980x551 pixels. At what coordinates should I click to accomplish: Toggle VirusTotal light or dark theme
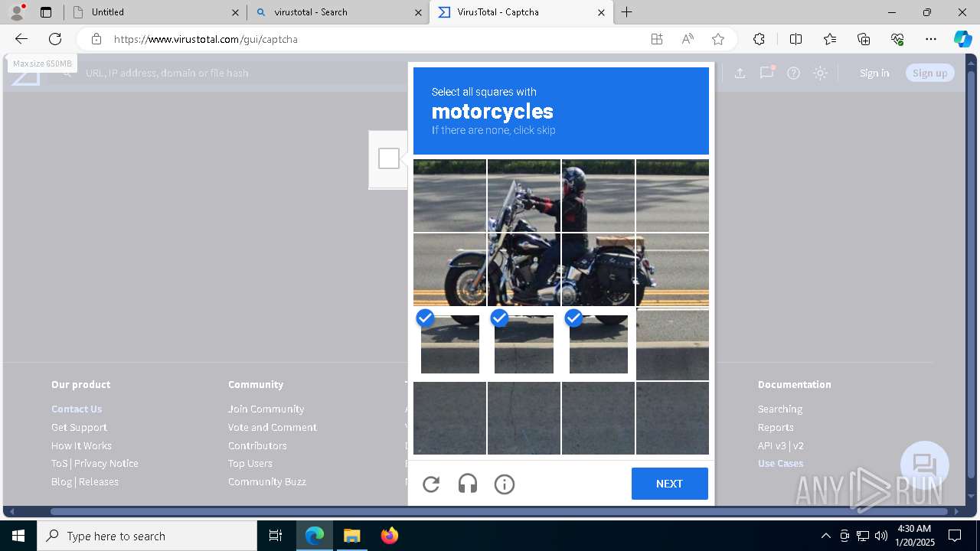pos(821,73)
